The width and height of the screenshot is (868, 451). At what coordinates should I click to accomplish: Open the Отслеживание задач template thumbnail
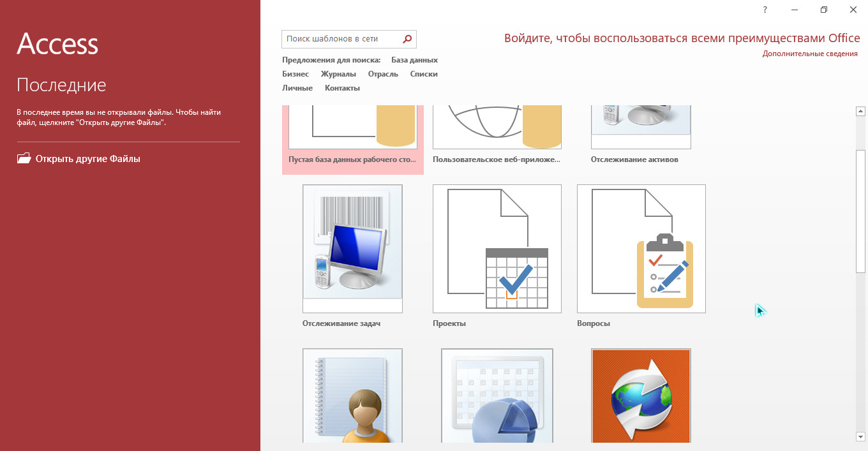point(352,249)
